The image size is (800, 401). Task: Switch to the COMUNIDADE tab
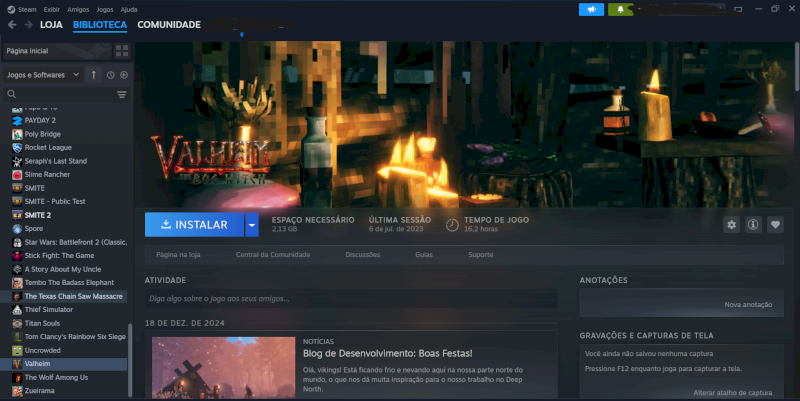pos(169,24)
